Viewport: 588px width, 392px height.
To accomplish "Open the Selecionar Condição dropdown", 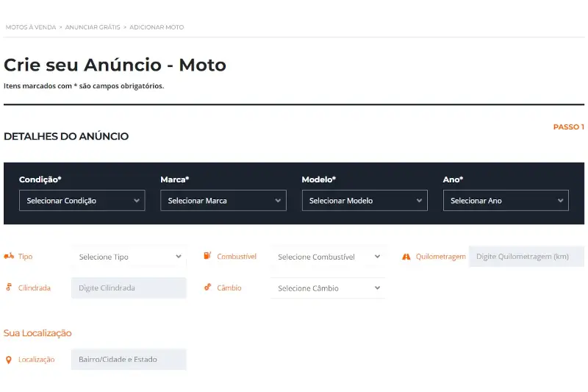I will point(82,201).
